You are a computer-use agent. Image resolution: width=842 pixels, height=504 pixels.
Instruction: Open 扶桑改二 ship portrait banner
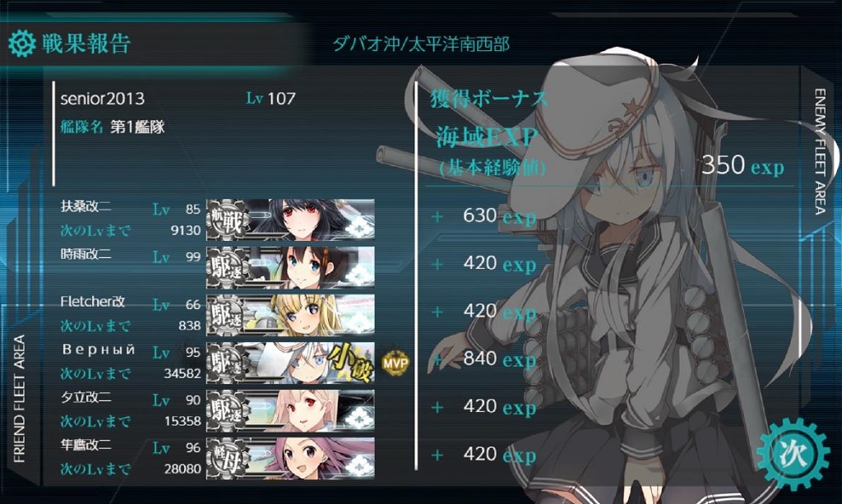290,220
